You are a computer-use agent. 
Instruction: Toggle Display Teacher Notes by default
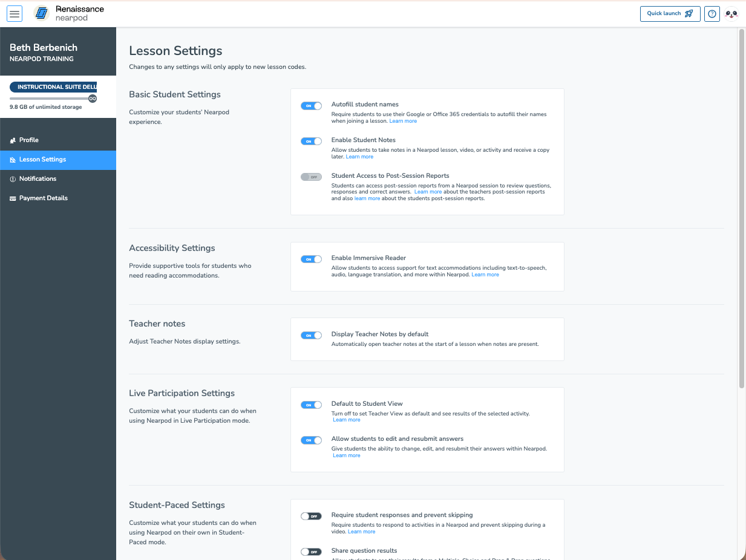pos(311,335)
